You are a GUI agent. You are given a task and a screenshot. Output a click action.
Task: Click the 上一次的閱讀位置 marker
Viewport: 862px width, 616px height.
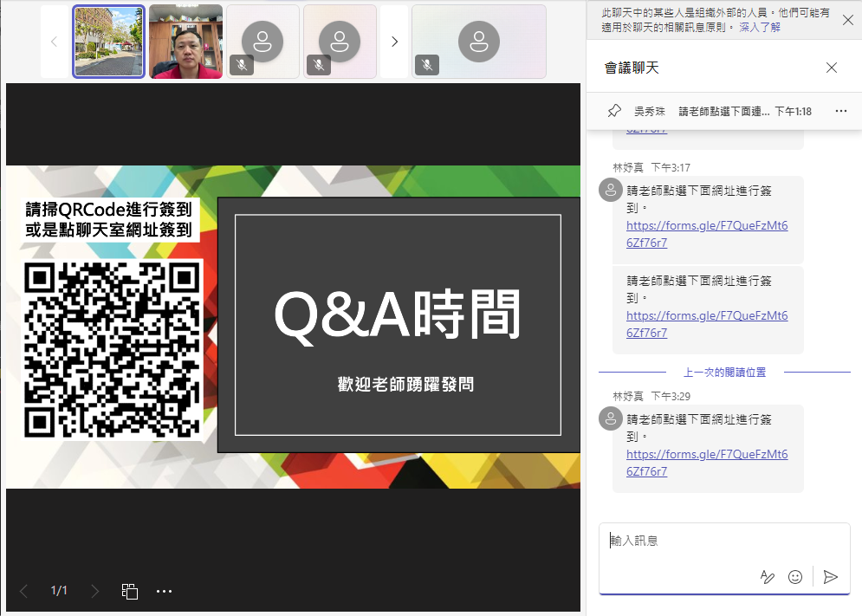[724, 373]
